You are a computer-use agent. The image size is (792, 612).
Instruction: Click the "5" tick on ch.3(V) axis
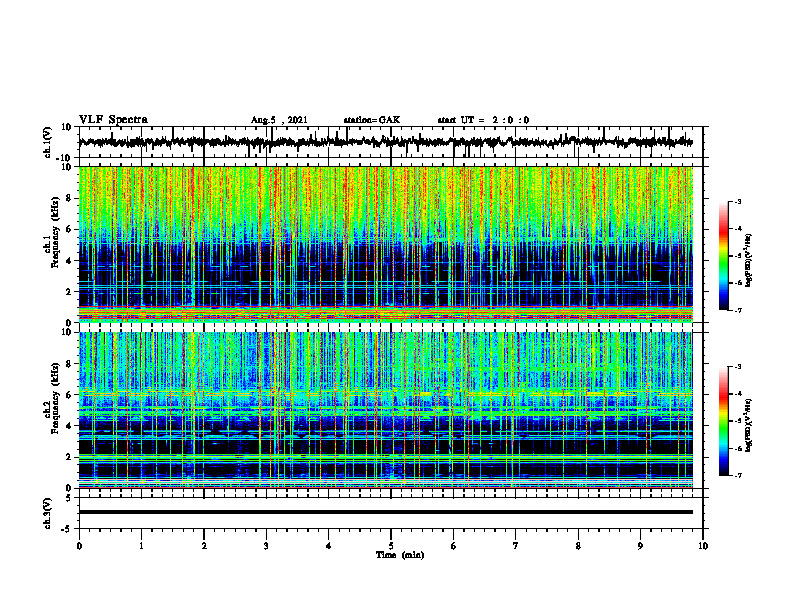coord(69,498)
